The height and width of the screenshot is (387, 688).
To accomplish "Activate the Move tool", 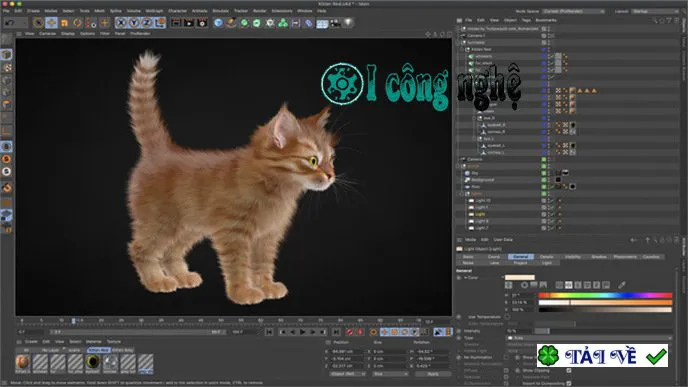I will (x=51, y=22).
